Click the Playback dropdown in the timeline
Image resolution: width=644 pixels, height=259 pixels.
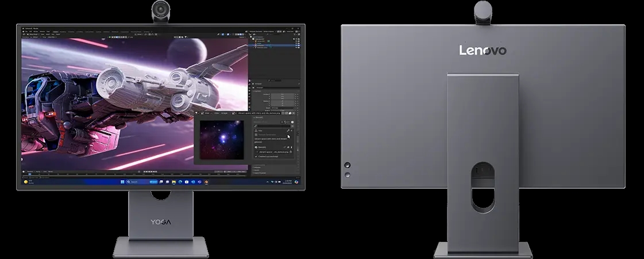click(x=29, y=172)
